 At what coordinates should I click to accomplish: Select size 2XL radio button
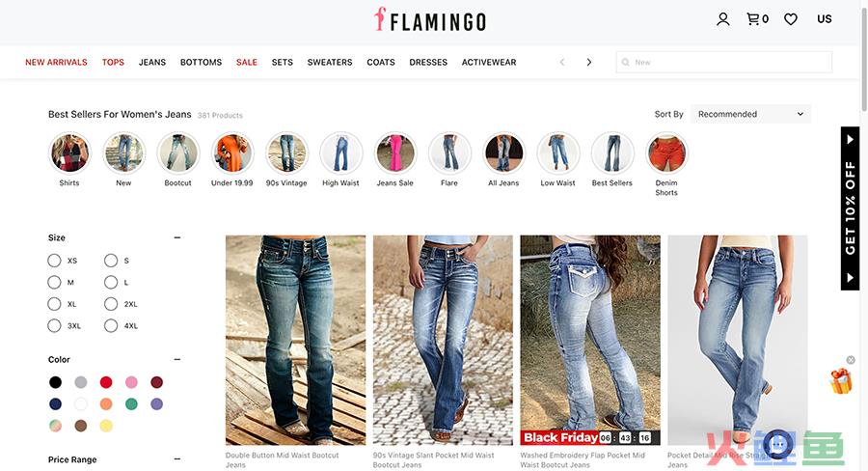(111, 304)
